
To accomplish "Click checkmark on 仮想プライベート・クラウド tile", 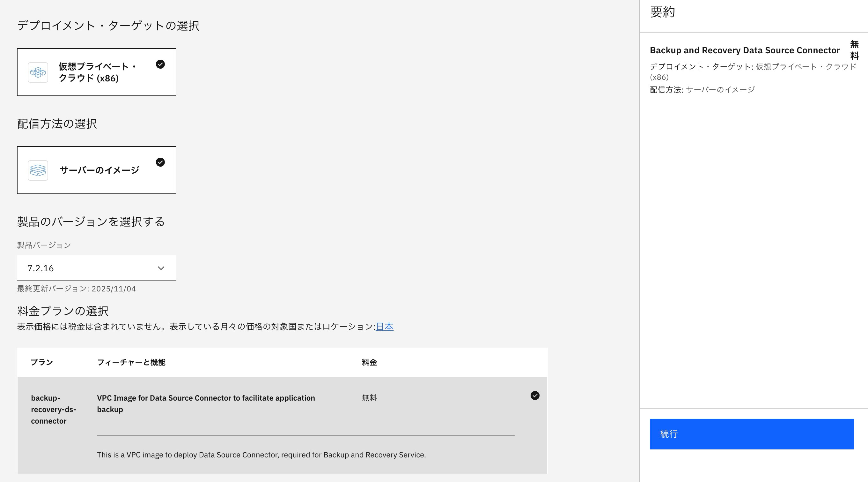I will pos(160,64).
